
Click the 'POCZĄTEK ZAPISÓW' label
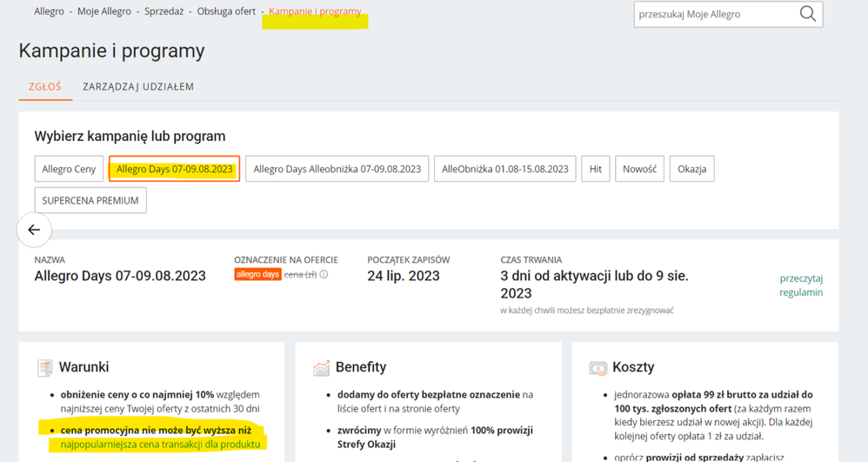pyautogui.click(x=409, y=260)
